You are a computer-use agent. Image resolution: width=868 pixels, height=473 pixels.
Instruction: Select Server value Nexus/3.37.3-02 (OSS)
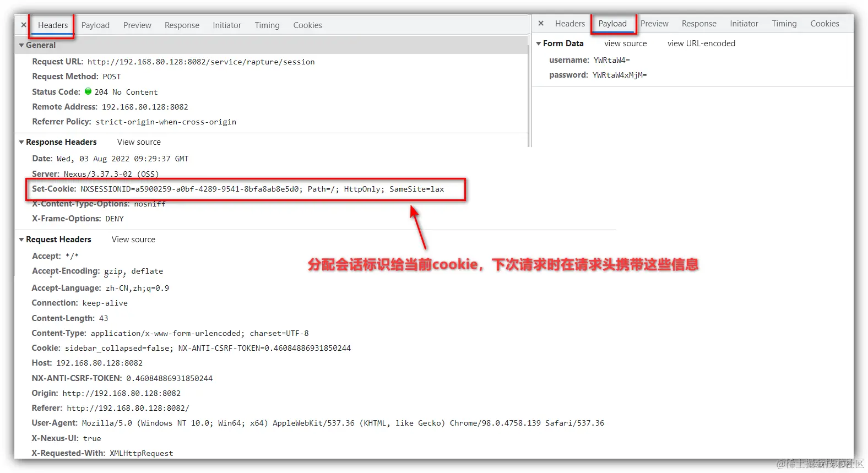[111, 174]
